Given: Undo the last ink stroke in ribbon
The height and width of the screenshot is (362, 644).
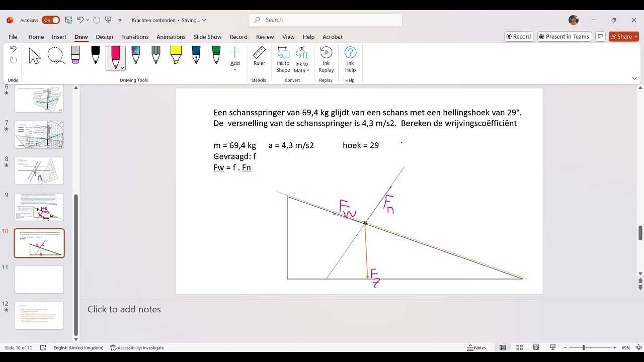Looking at the screenshot, I should 13,49.
